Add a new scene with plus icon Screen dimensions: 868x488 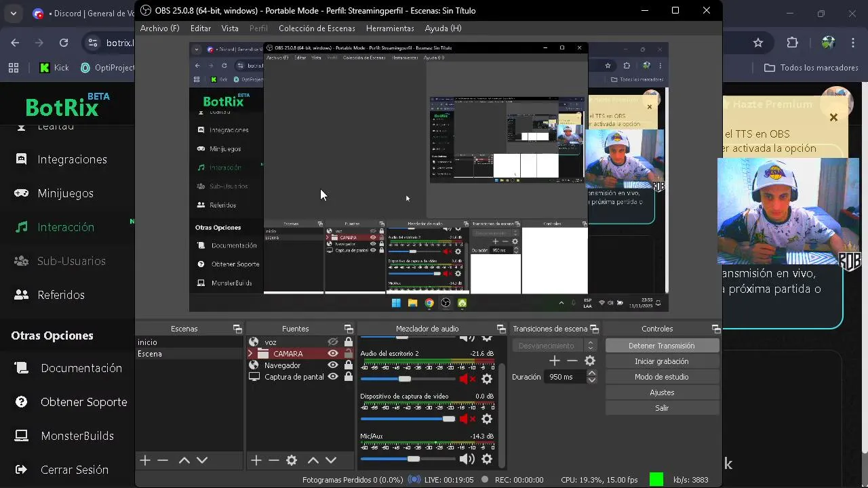click(x=145, y=460)
